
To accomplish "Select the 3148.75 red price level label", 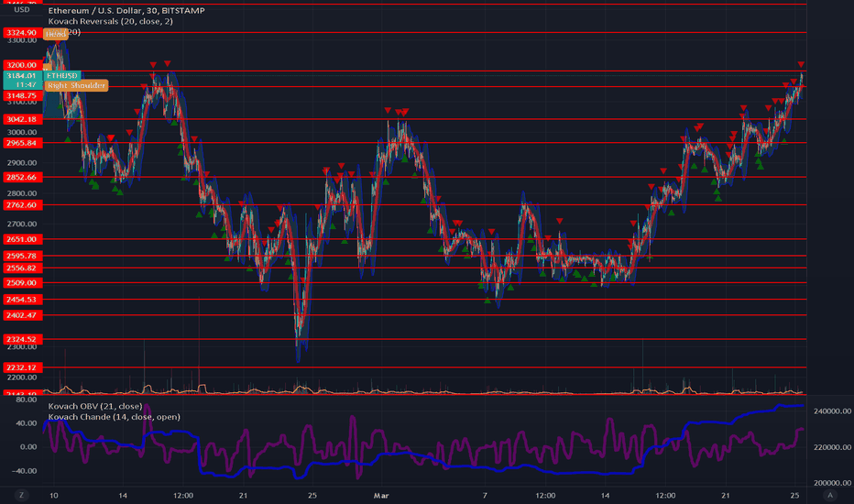I will click(22, 95).
